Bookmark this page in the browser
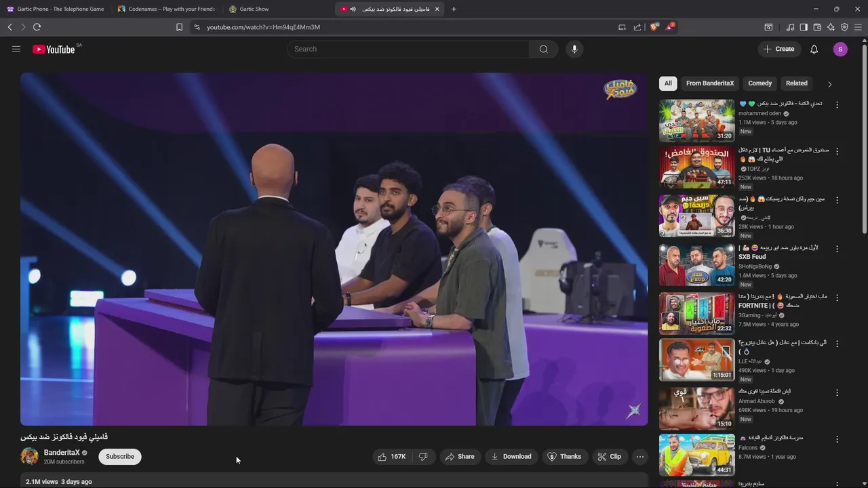Image resolution: width=868 pixels, height=488 pixels. pyautogui.click(x=179, y=27)
